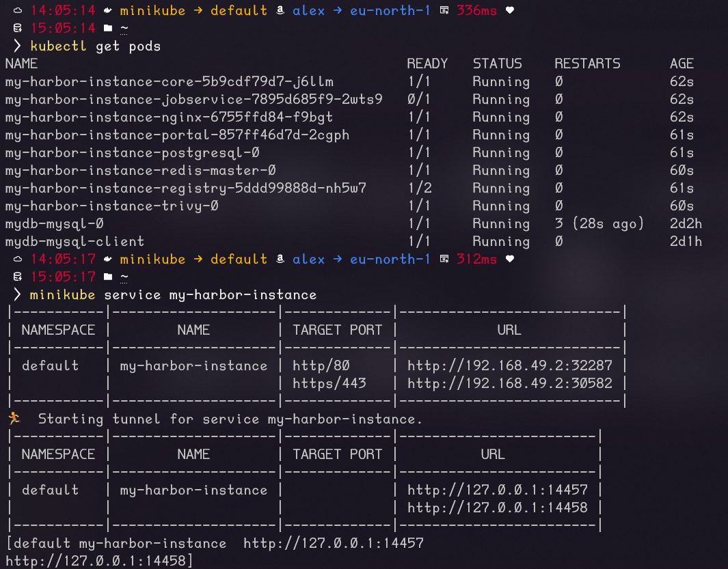
Task: Select pod my-harbor-instance-nginx-6755ffd84-f9bgt
Action: coord(169,117)
